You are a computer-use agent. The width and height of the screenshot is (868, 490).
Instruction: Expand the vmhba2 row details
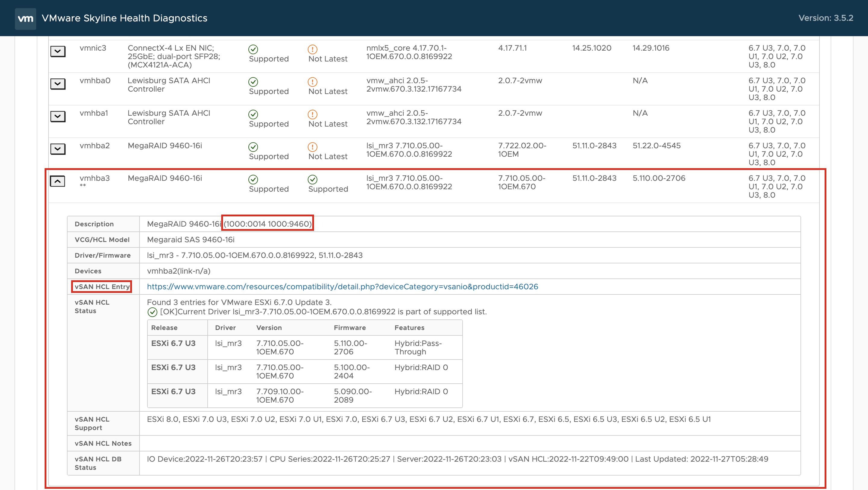coord(58,149)
